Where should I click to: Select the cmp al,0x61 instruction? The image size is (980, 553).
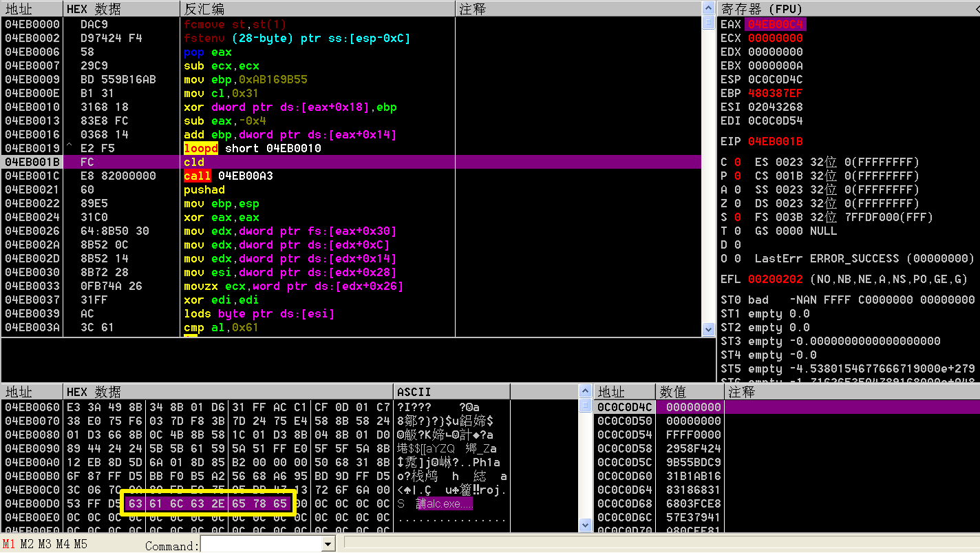(221, 327)
